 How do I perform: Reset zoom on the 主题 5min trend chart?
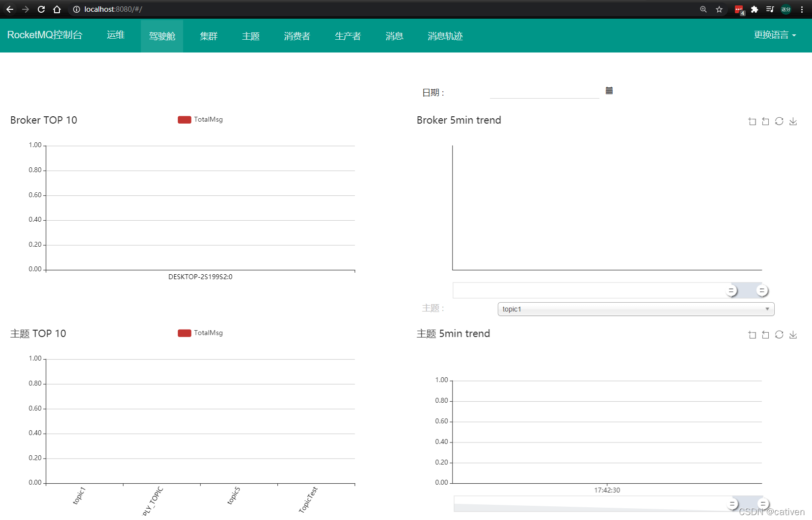tap(765, 335)
